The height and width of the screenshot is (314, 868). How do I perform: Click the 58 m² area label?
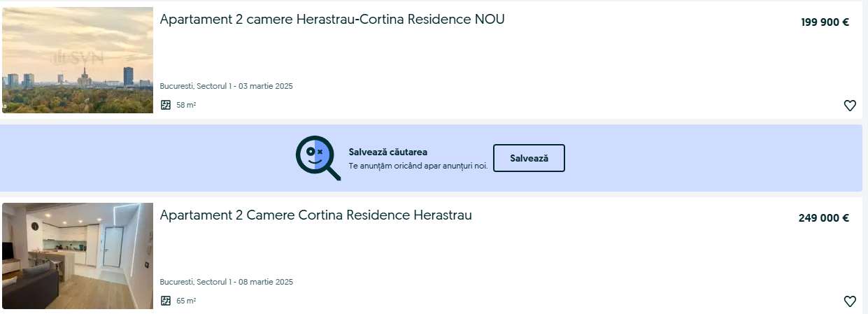186,106
